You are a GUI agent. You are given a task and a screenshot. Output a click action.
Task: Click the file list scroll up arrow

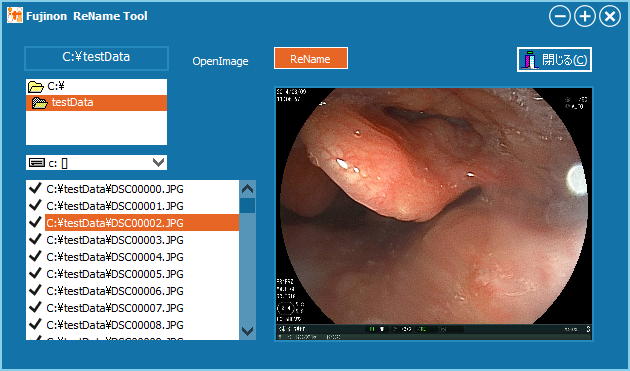tap(248, 189)
